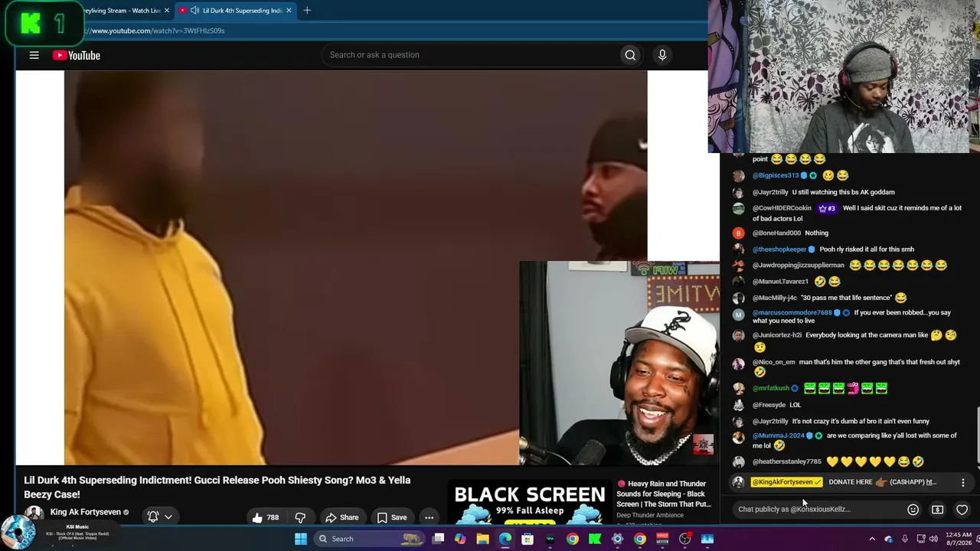
Task: Click the YouTube search box
Action: click(470, 55)
